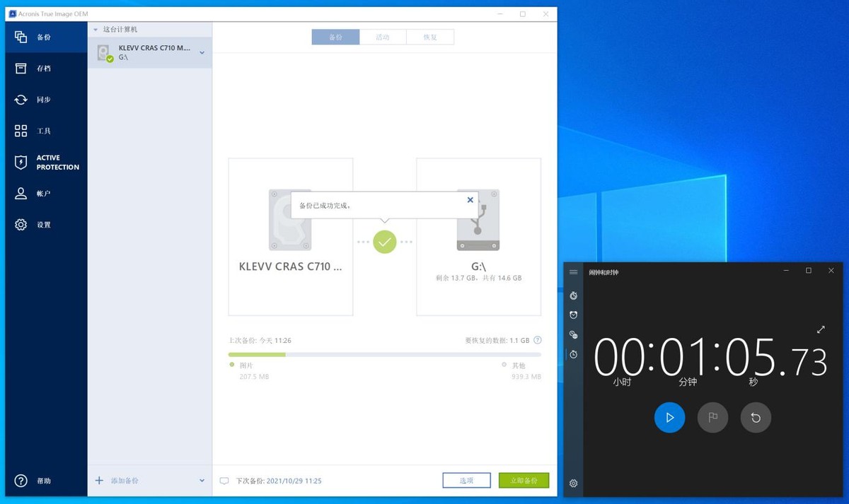Open the 设置 settings in Acronis sidebar
849x504 pixels.
click(46, 225)
